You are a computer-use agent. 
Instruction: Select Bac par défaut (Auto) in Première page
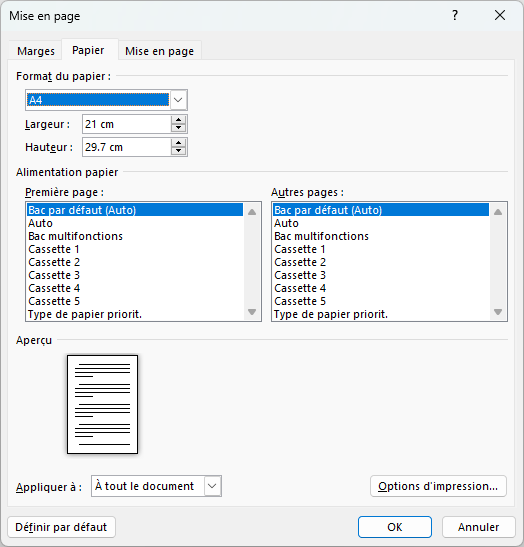(x=135, y=210)
